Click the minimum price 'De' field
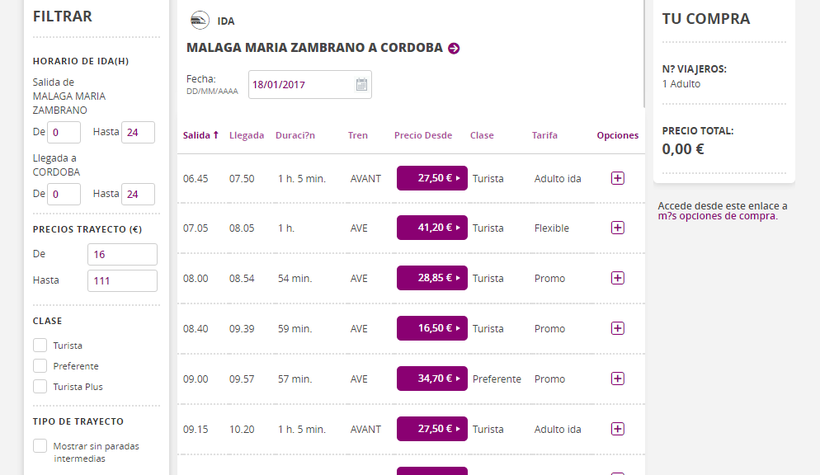Screen dimensions: 820x475 click(x=122, y=254)
